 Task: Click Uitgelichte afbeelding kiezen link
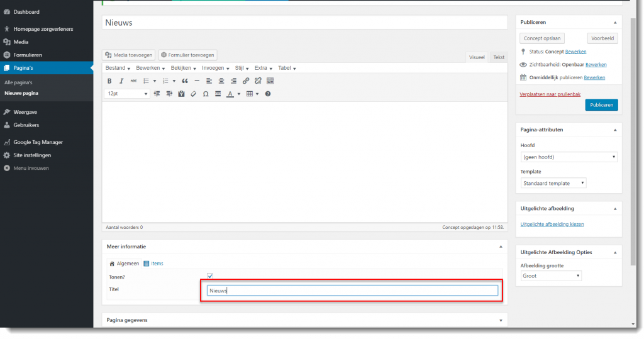[x=552, y=225]
